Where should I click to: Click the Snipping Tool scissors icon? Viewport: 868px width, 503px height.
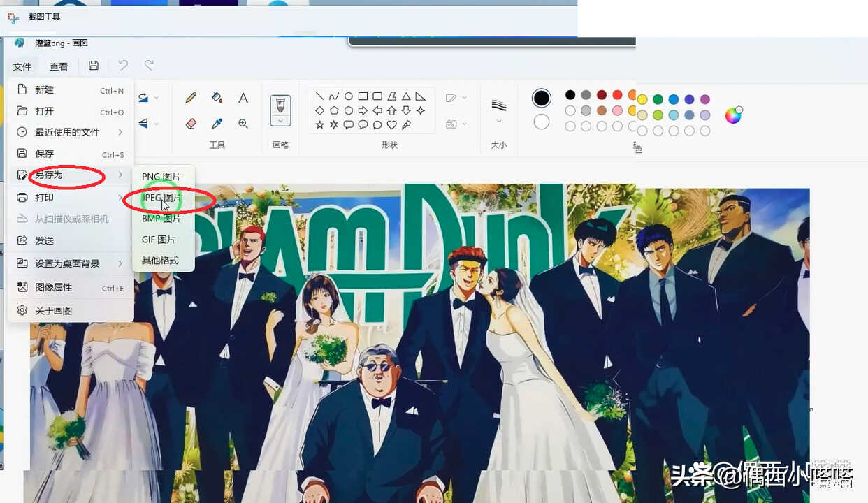[x=13, y=18]
